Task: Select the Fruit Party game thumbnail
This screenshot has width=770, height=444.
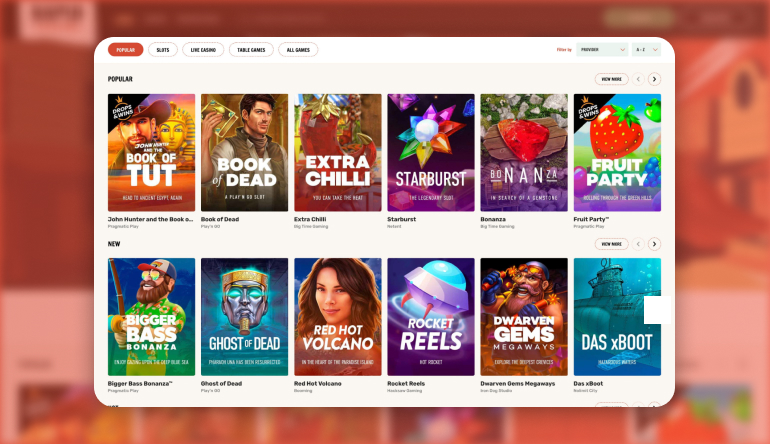Action: pos(617,152)
